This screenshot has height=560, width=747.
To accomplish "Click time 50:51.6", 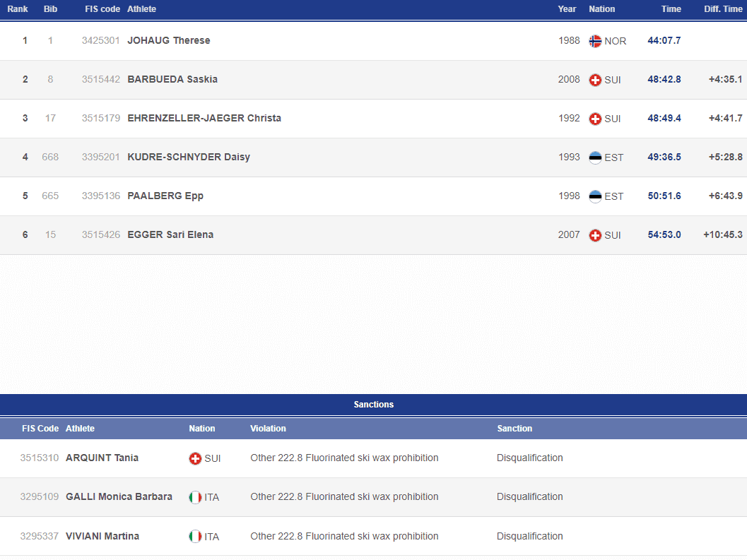I will point(664,196).
